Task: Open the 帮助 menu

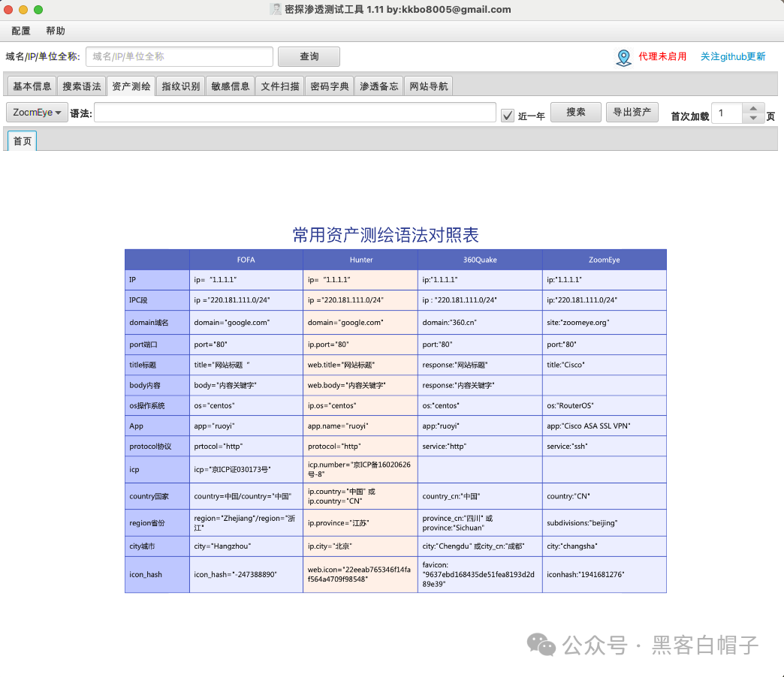Action: [x=56, y=31]
